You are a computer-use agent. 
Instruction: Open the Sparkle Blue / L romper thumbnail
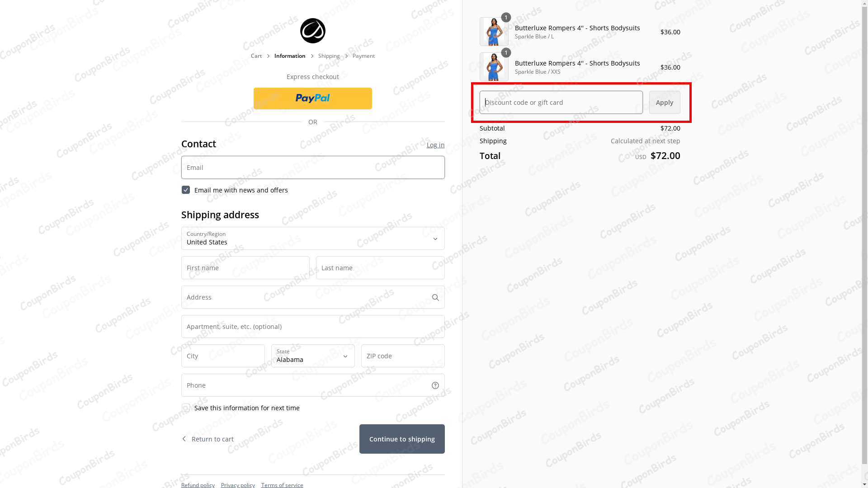click(494, 32)
